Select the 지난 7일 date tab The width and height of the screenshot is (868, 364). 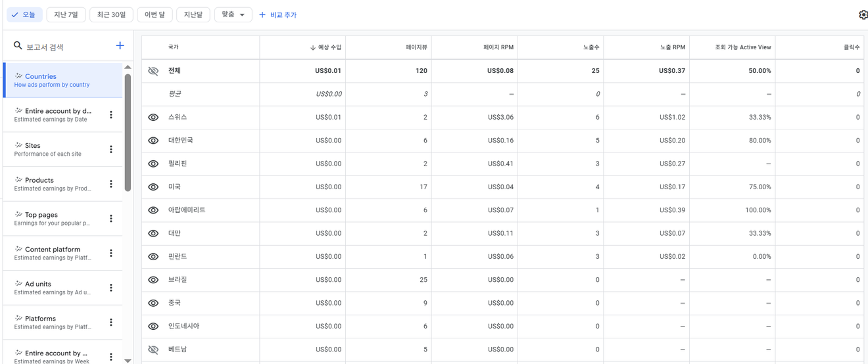point(66,14)
